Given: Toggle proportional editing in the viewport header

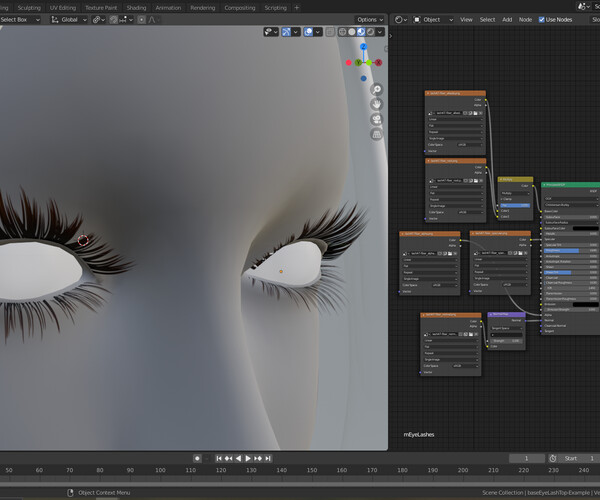Looking at the screenshot, I should (x=142, y=20).
